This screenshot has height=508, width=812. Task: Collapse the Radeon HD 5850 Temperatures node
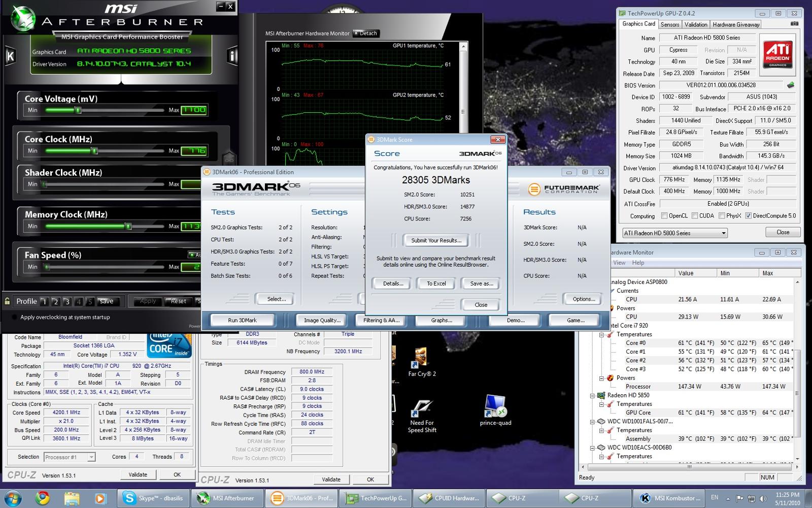(x=602, y=404)
